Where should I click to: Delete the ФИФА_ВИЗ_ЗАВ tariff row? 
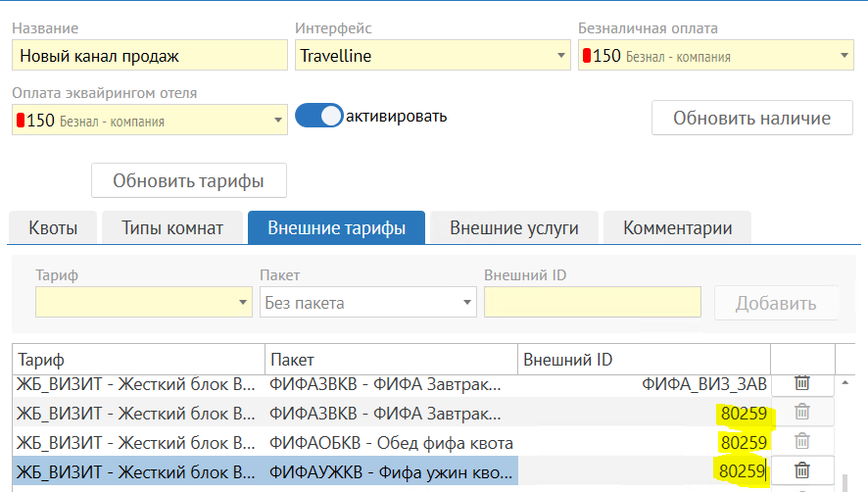pos(801,382)
